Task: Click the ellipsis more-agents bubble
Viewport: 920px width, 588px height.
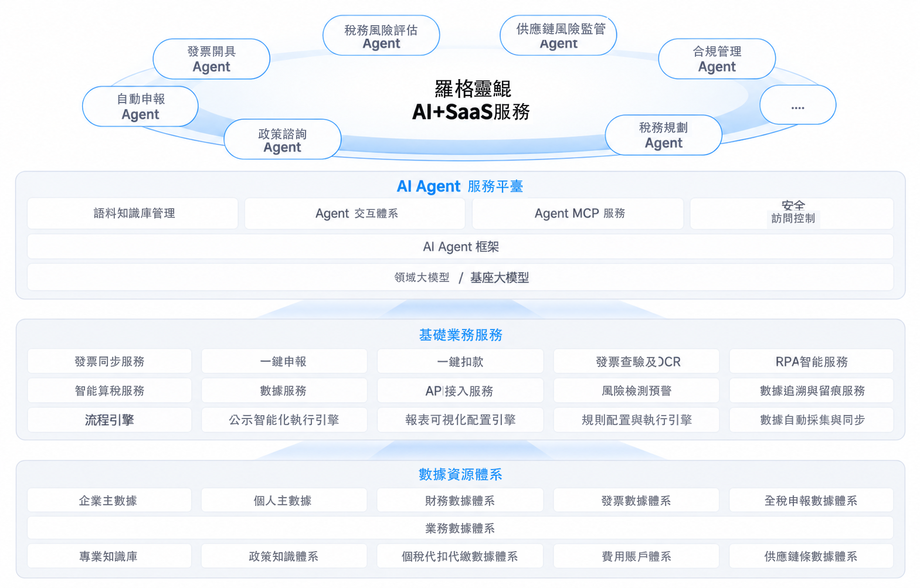Action: pos(797,104)
